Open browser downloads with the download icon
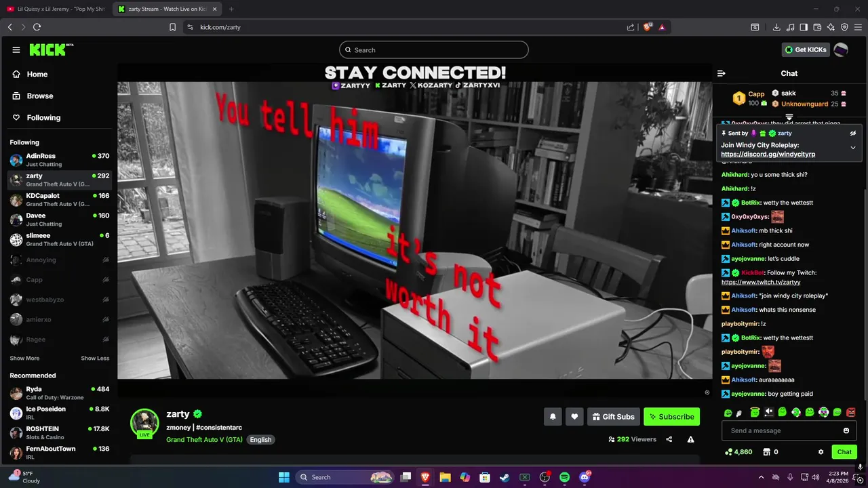Screen dimensions: 868x488 pos(776,27)
